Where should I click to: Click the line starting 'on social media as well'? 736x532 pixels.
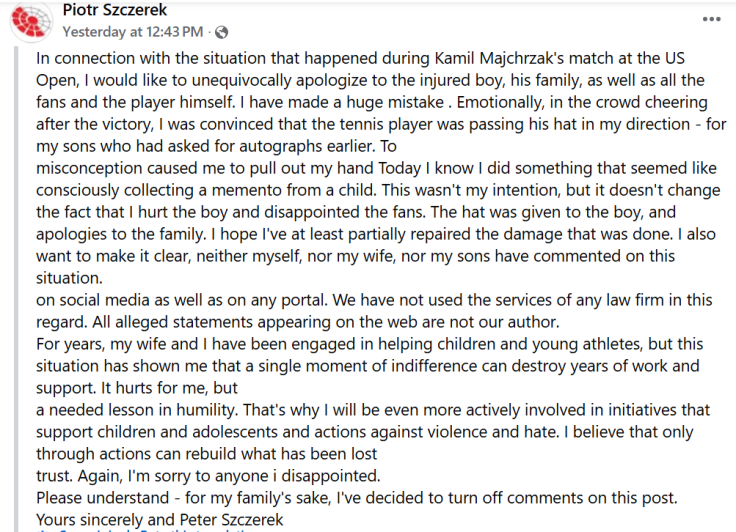point(374,300)
